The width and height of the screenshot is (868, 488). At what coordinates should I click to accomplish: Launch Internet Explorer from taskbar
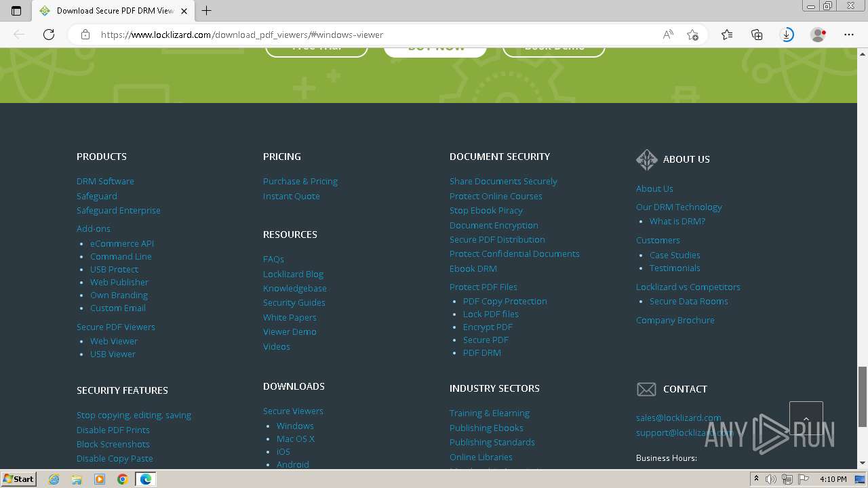tap(54, 479)
